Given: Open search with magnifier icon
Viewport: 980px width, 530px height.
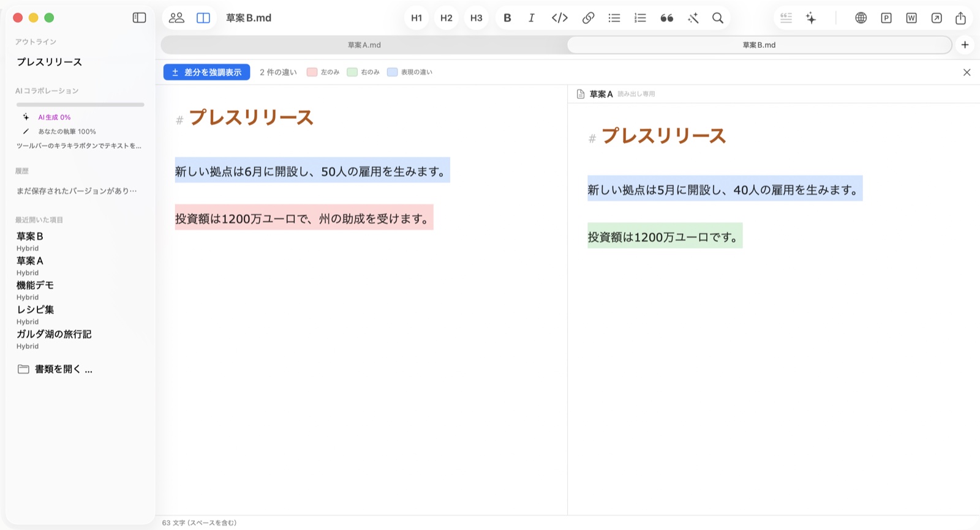Looking at the screenshot, I should pyautogui.click(x=718, y=18).
